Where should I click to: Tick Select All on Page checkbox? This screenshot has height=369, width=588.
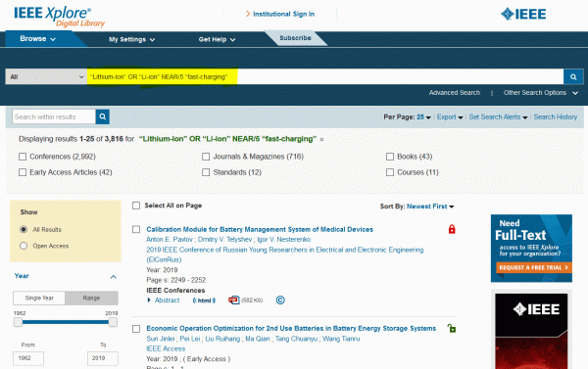point(136,206)
